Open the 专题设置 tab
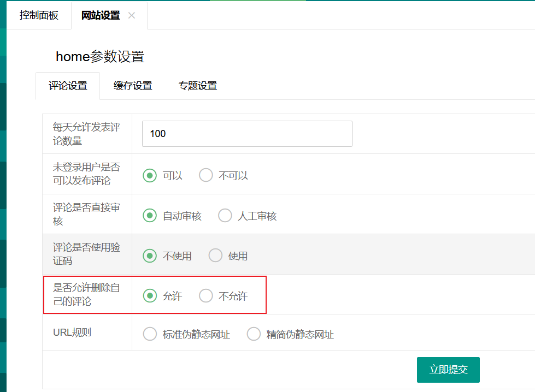 (198, 86)
